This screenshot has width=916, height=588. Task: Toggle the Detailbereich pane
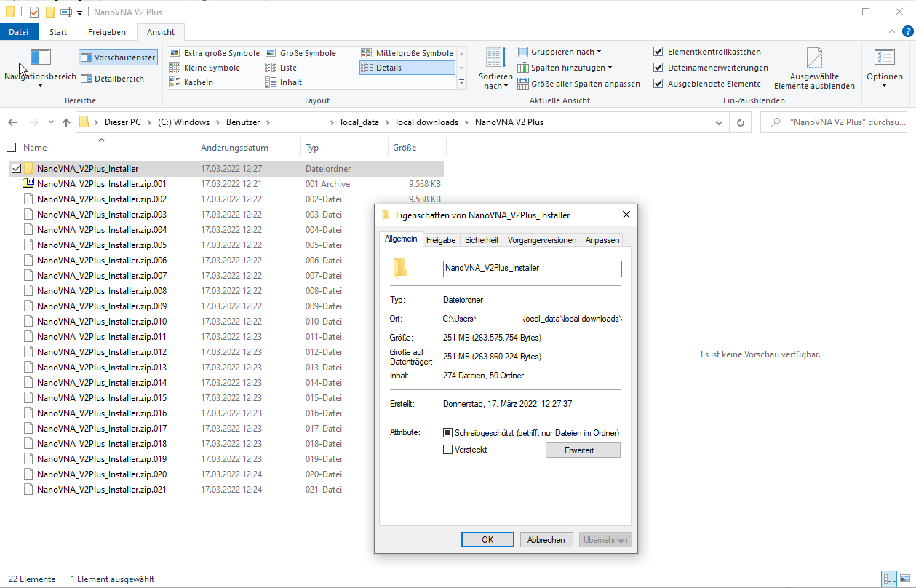click(112, 79)
